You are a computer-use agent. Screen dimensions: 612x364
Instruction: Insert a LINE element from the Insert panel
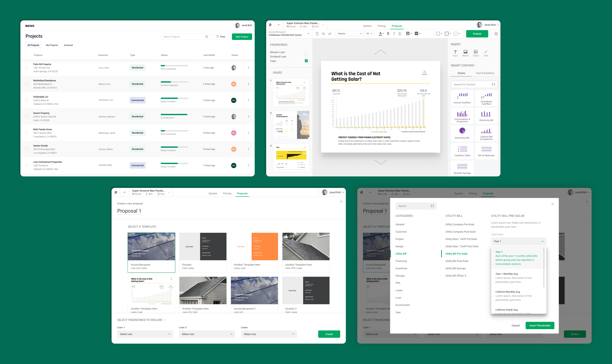point(486,53)
